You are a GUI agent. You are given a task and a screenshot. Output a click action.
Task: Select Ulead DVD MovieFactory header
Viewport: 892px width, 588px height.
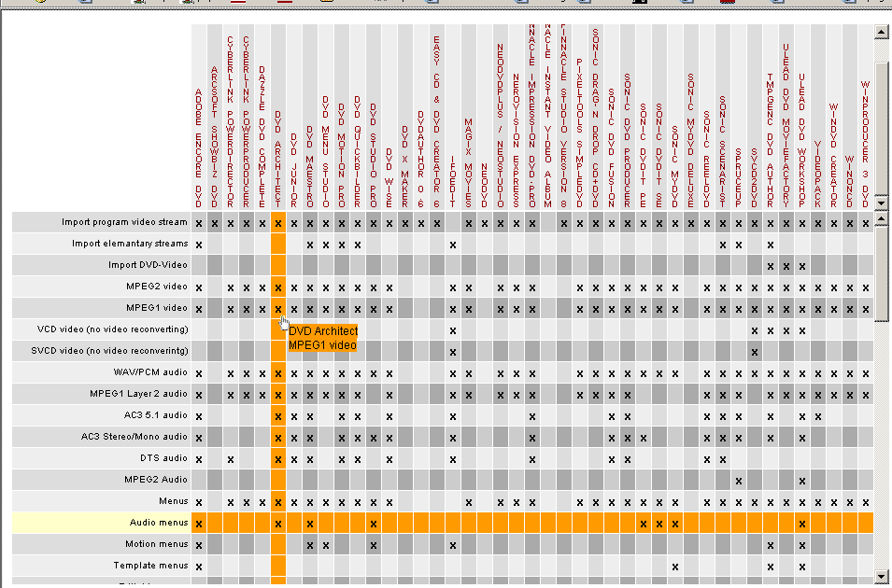[786, 126]
